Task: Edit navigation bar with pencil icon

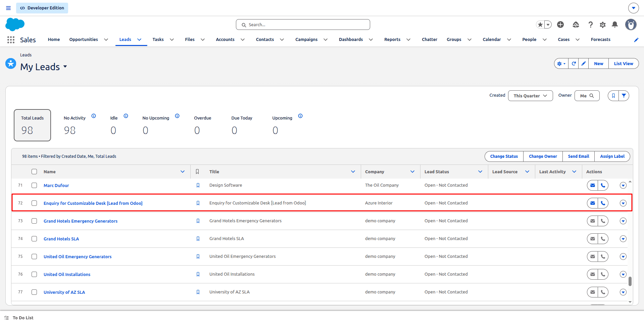Action: [x=636, y=40]
